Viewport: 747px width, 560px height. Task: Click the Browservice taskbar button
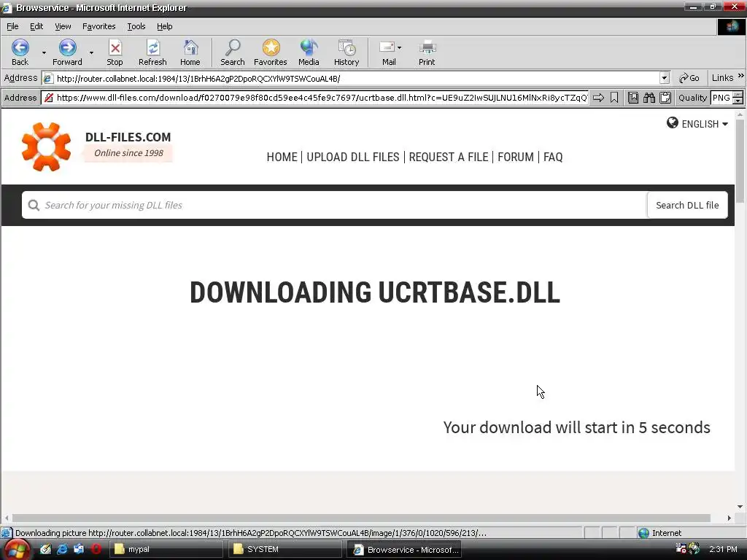[x=403, y=550]
